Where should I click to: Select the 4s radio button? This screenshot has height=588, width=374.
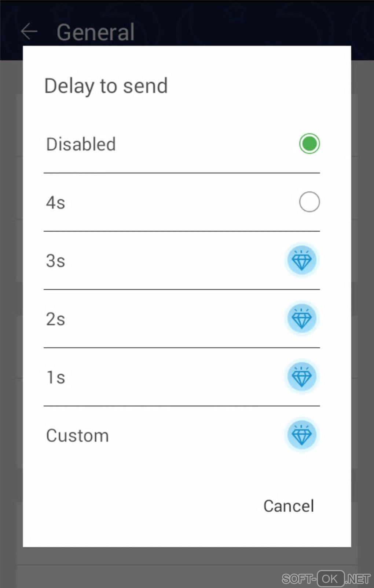(x=309, y=202)
